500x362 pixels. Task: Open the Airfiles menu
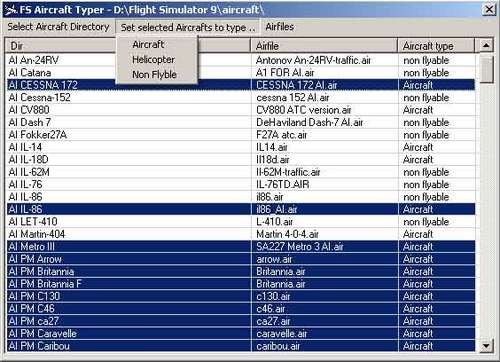coord(280,27)
